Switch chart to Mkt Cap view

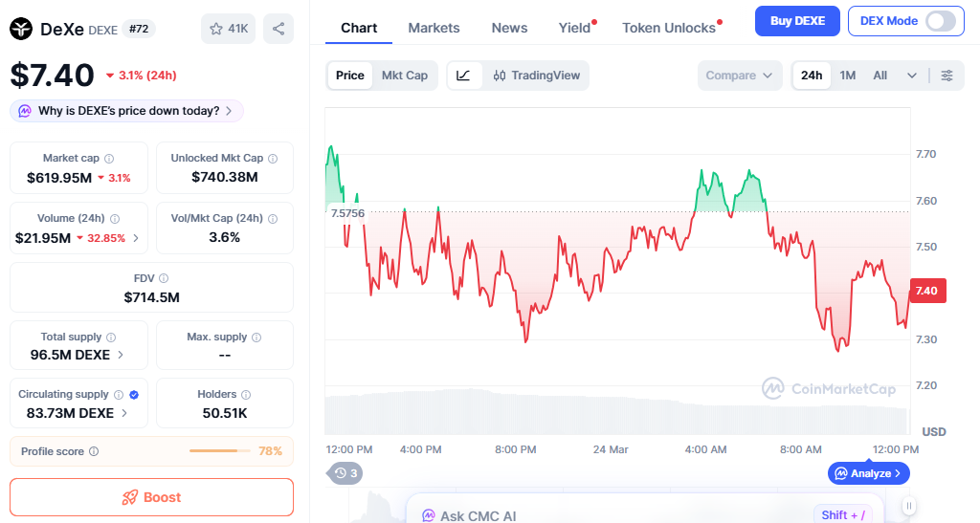click(405, 76)
